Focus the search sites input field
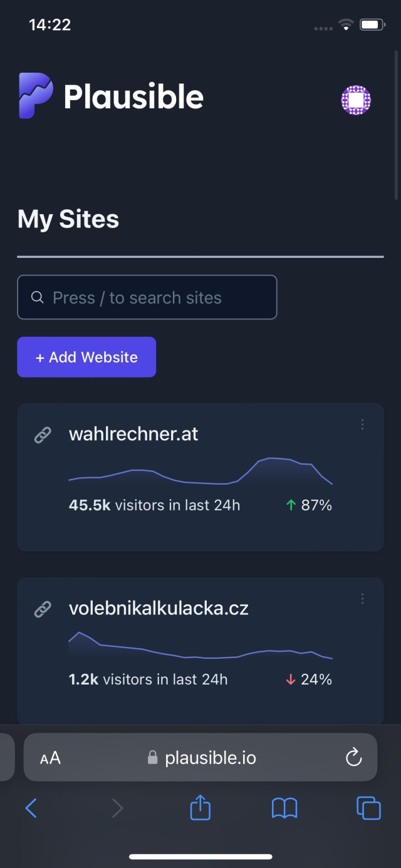401x868 pixels. (157, 297)
